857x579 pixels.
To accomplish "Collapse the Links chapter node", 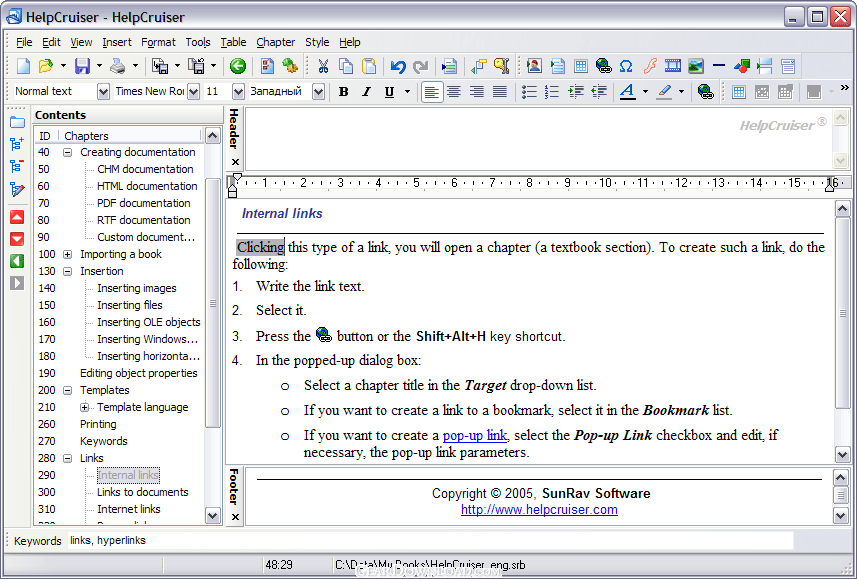I will (x=67, y=458).
